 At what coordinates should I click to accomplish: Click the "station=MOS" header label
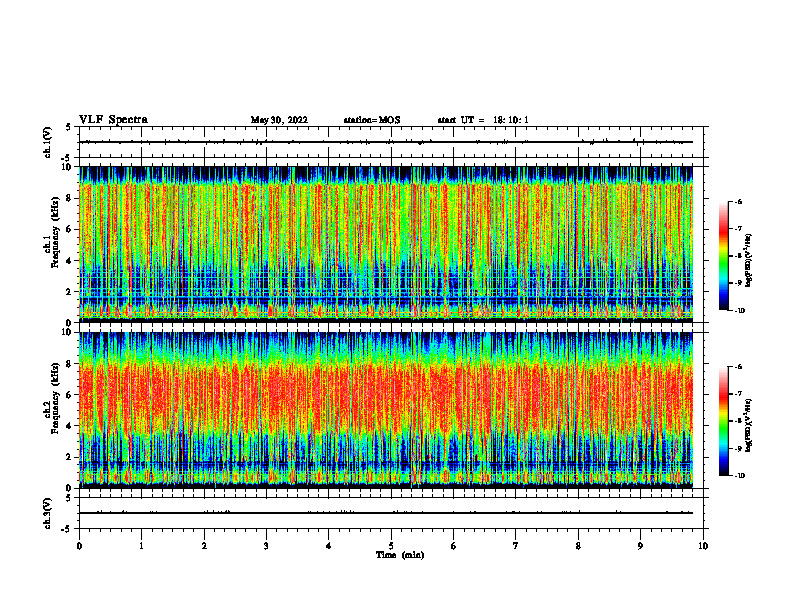(372, 120)
